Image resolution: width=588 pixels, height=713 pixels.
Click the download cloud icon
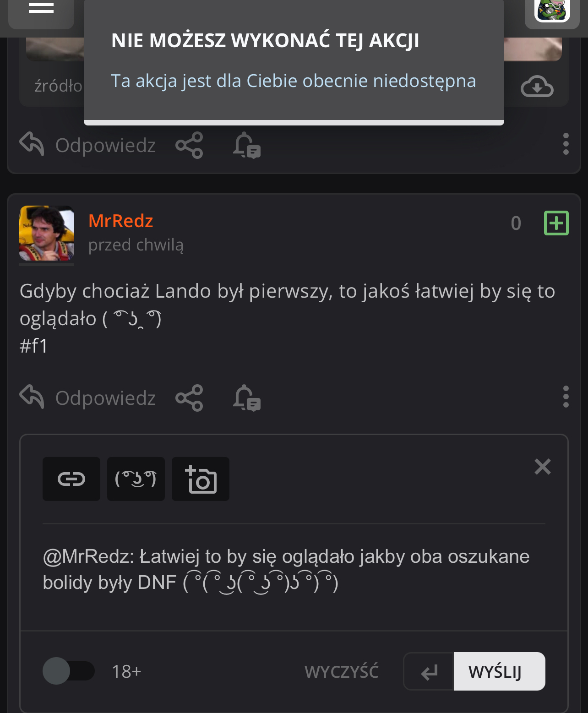[x=537, y=87]
